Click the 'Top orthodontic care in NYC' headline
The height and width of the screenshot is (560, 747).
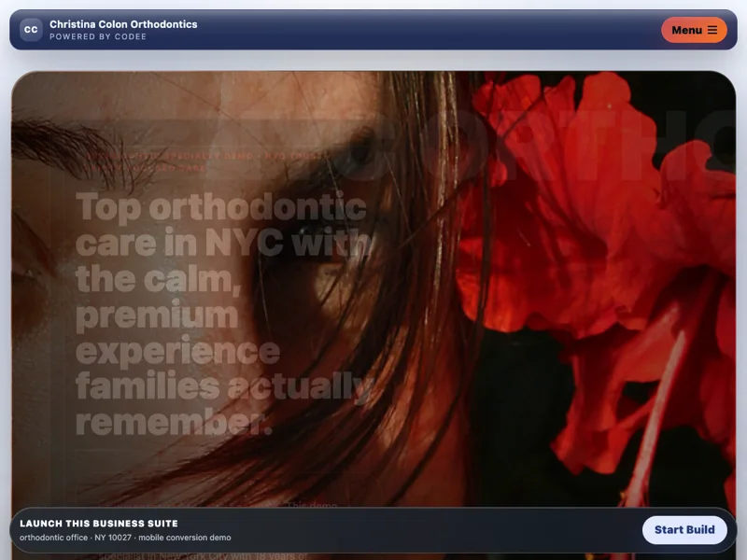coord(224,315)
